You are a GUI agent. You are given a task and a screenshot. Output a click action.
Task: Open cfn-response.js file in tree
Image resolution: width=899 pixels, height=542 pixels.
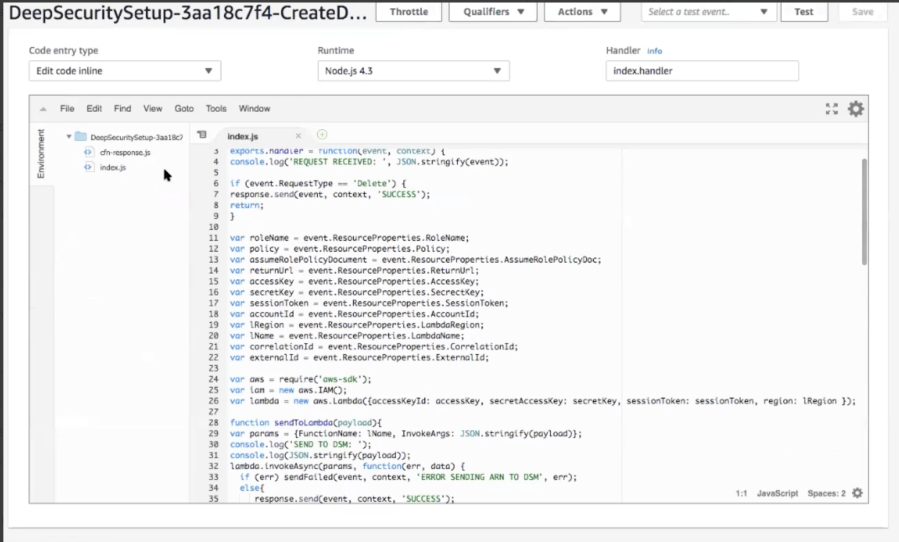click(125, 152)
